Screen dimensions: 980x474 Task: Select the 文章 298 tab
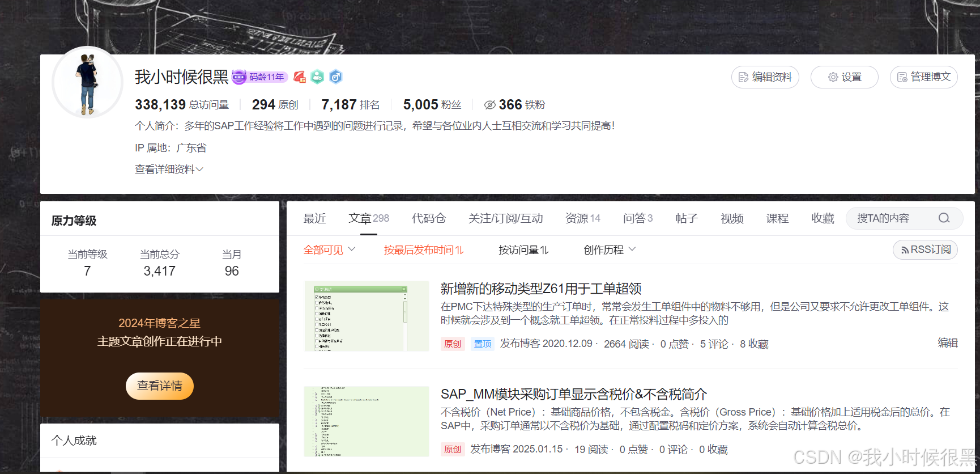click(x=369, y=218)
